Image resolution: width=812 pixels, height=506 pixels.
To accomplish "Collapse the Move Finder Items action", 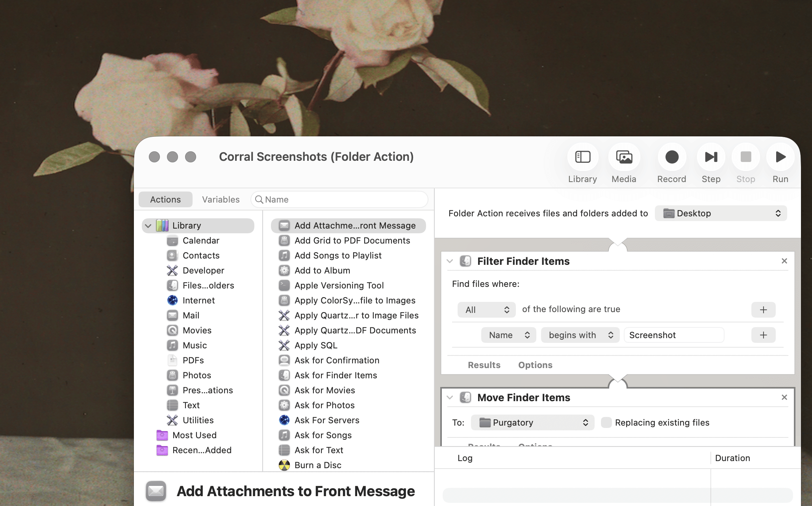I will (450, 398).
